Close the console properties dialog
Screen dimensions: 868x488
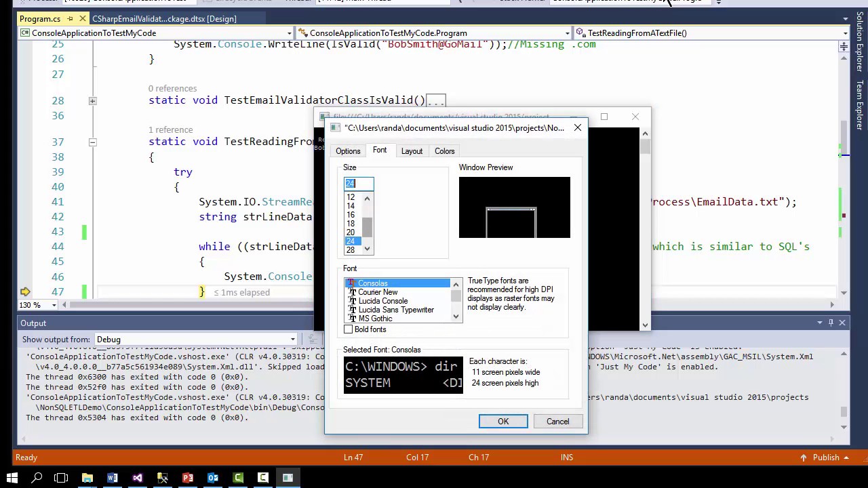coord(578,127)
